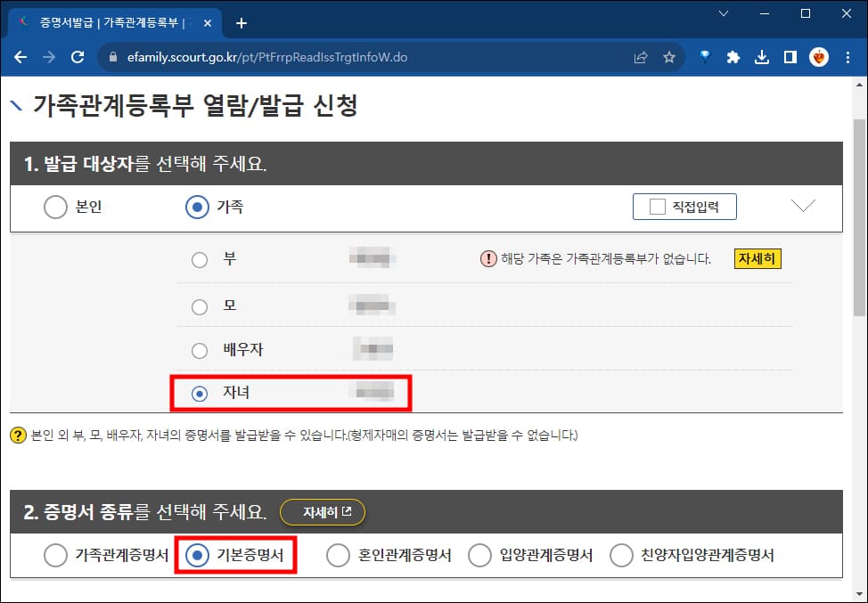868x603 pixels.
Task: Go back to the previous page
Action: (20, 54)
